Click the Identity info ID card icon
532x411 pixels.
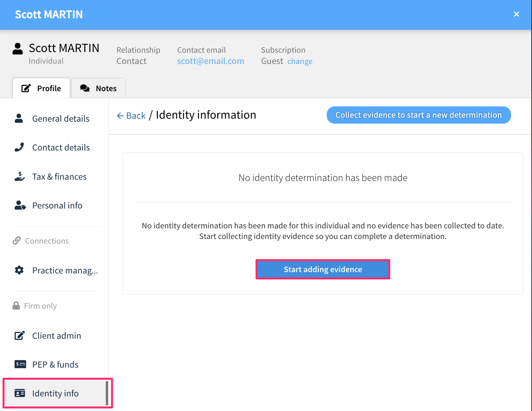(20, 393)
